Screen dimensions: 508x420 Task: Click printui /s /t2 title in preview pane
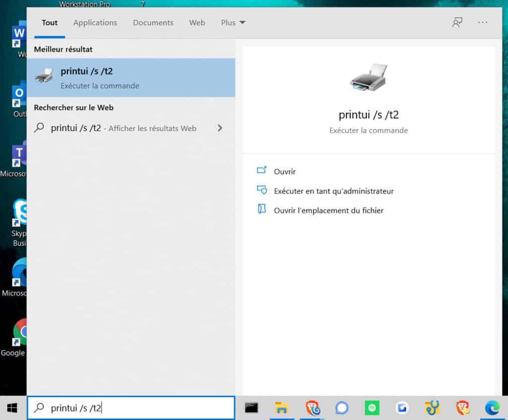(x=369, y=115)
